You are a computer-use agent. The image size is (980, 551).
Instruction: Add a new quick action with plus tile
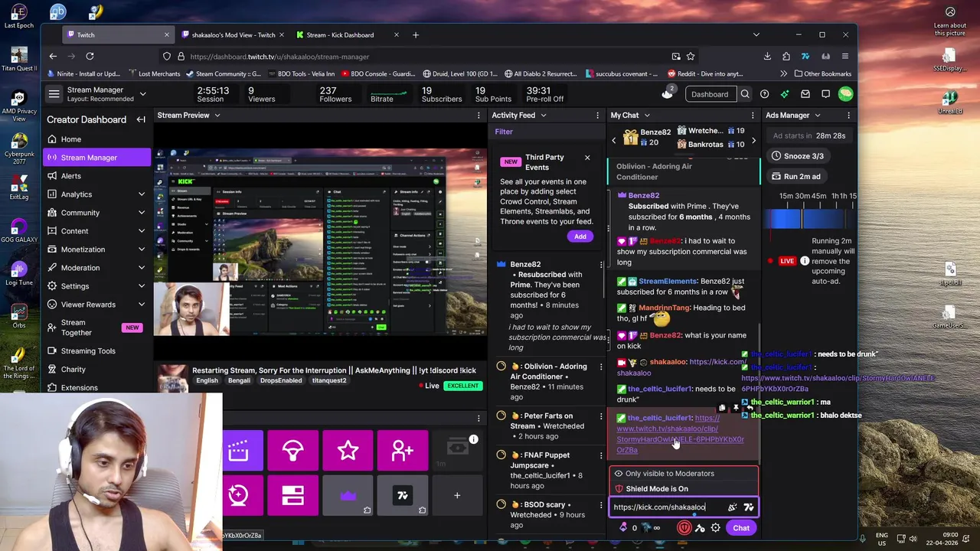(457, 495)
